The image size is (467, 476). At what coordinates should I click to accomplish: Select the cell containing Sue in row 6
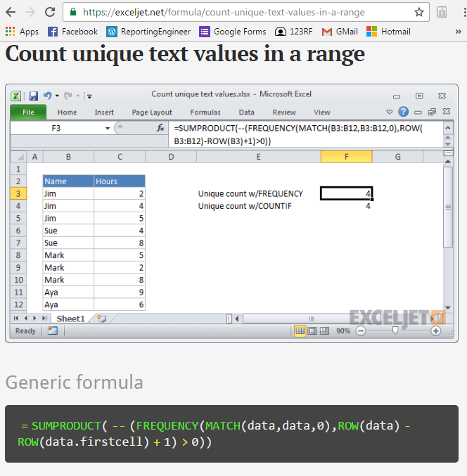coord(68,231)
